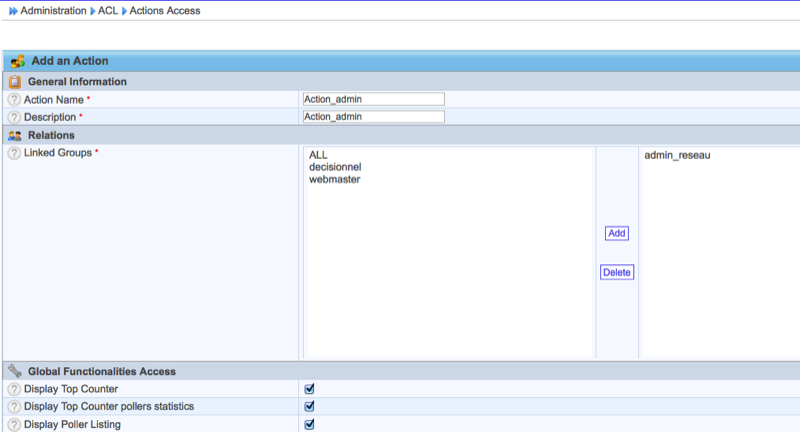Click the Action Name text field

click(x=373, y=99)
